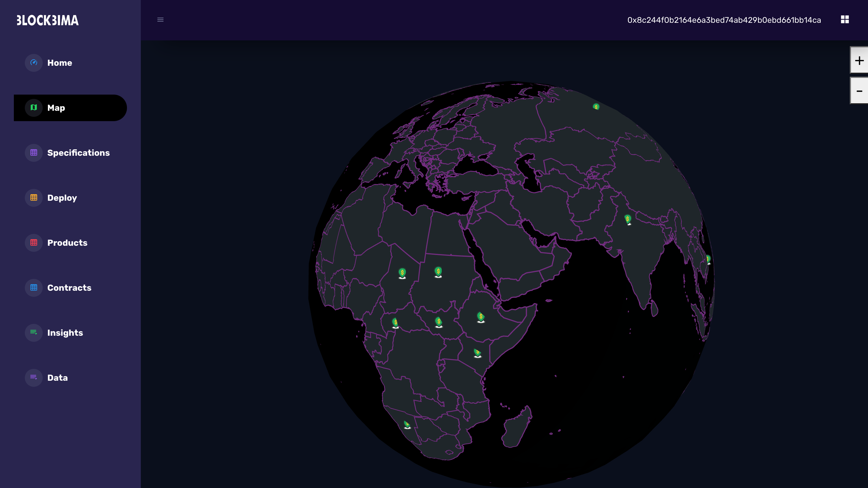This screenshot has height=488, width=868.
Task: Click the BLOCKBIMA logo
Action: [x=48, y=20]
